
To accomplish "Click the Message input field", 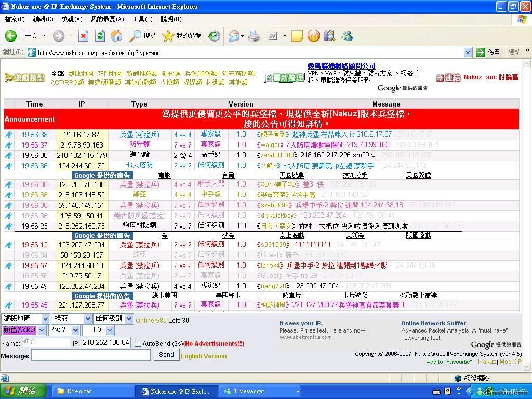I will click(91, 355).
